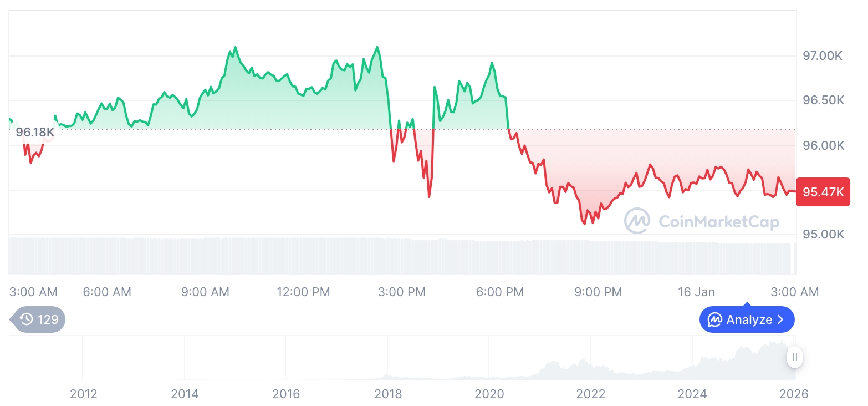Click the 2026 year navigator label
The image size is (868, 406).
pyautogui.click(x=793, y=394)
